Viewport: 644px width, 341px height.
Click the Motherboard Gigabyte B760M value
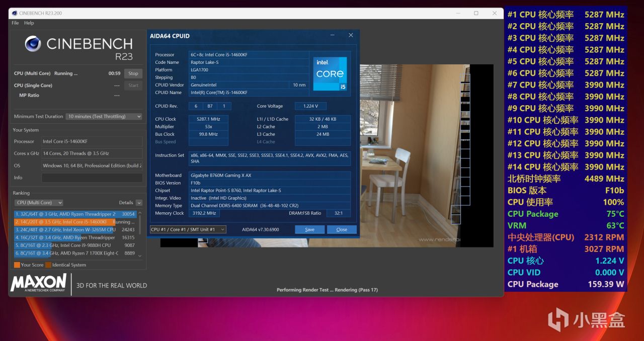[270, 176]
